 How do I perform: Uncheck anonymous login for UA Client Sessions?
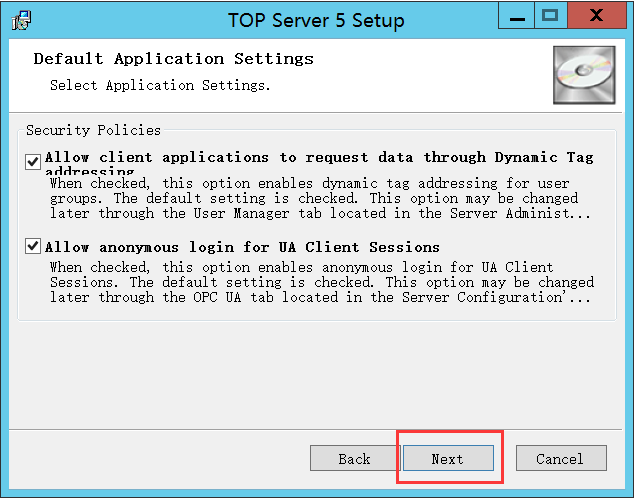[x=34, y=247]
